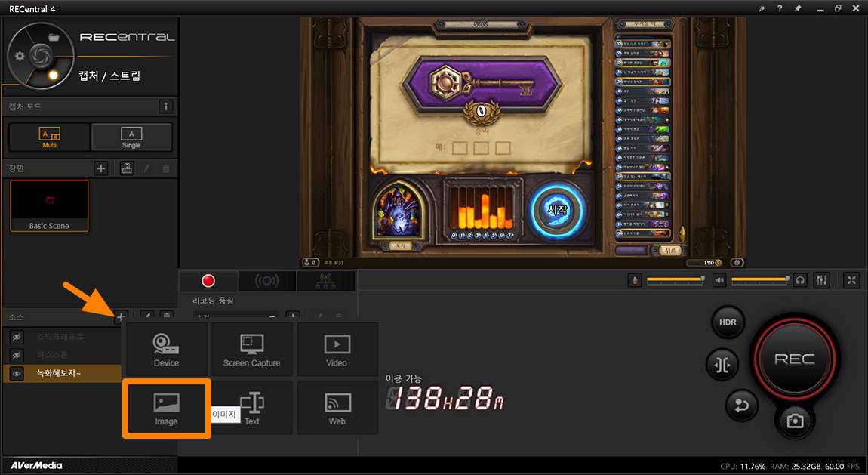Mute the speaker volume icon

(x=719, y=280)
